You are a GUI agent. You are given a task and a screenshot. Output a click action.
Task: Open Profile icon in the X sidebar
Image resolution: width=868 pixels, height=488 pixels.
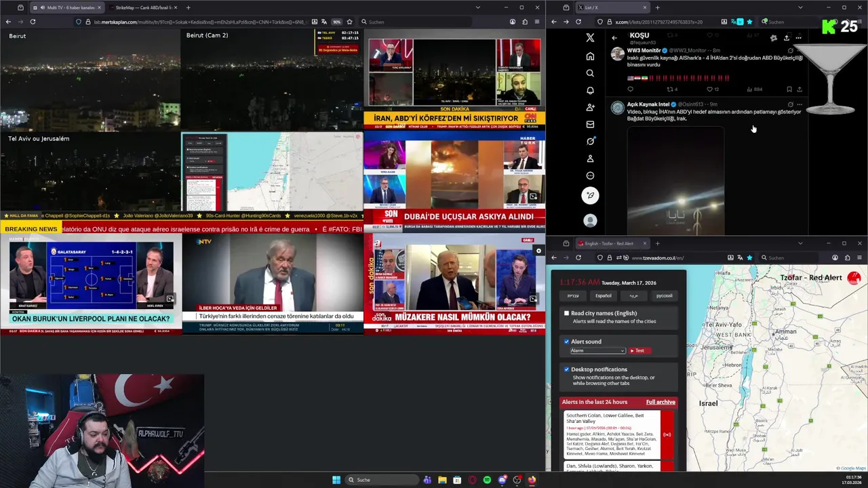pos(590,159)
